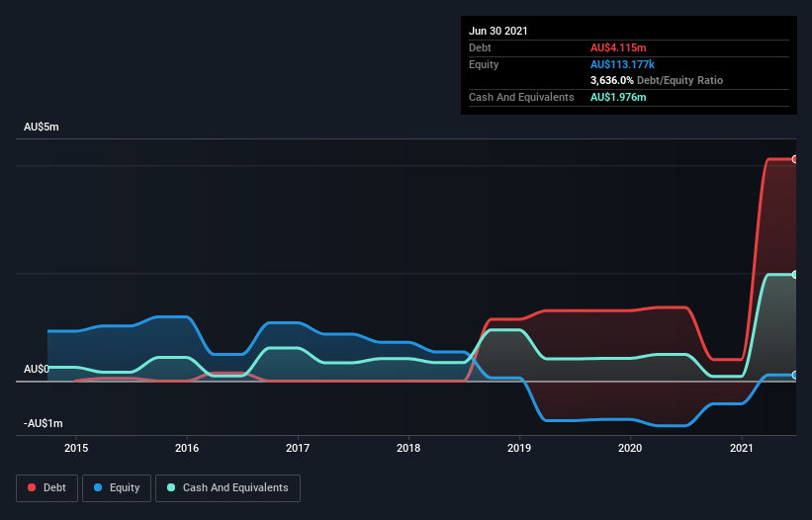Click the 2018 x-axis label
The height and width of the screenshot is (520, 812).
click(408, 448)
